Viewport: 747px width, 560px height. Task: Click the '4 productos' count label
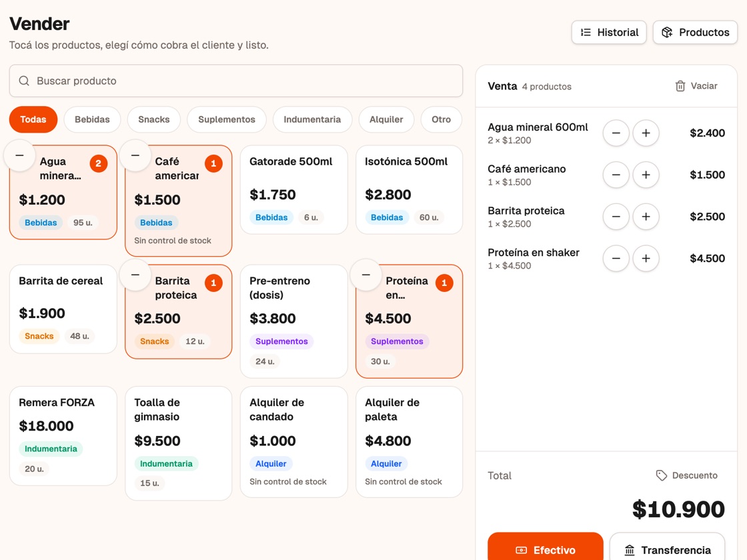tap(546, 87)
